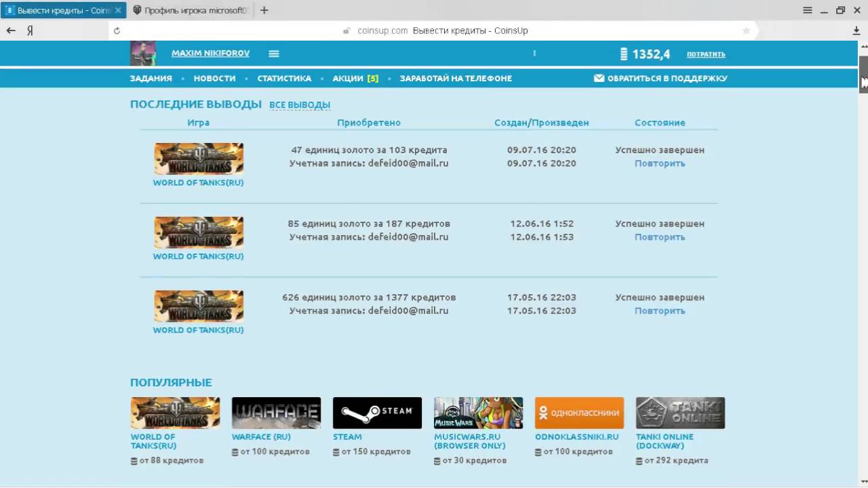Open ЗАРАБОТАЙ НА ТЕЛЕФОНЕ menu item
This screenshot has width=868, height=488.
pos(456,79)
